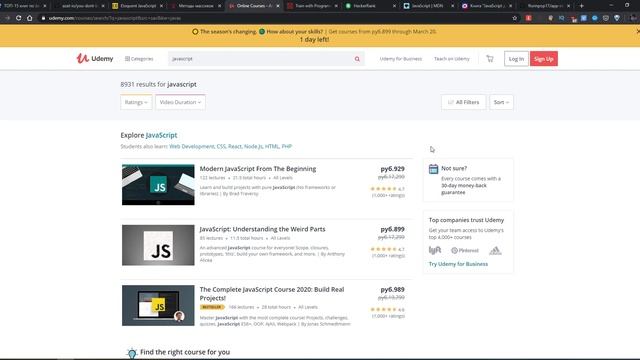Click the Bestseller badge
Screen dimensions: 640x360
click(212, 307)
